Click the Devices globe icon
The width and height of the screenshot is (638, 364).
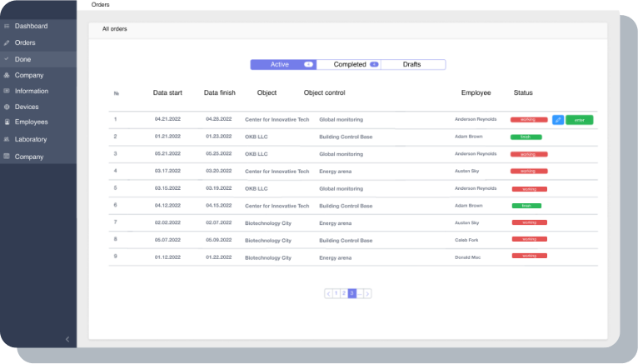click(7, 107)
